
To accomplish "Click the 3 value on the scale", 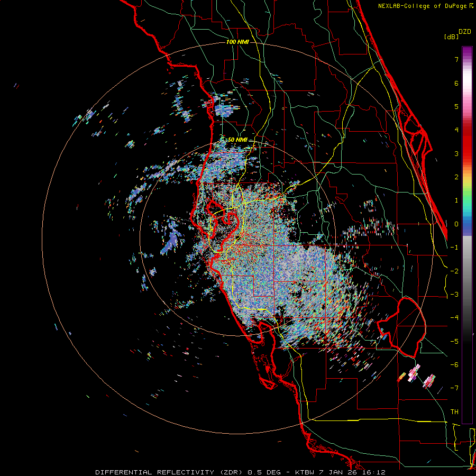I will (x=456, y=153).
